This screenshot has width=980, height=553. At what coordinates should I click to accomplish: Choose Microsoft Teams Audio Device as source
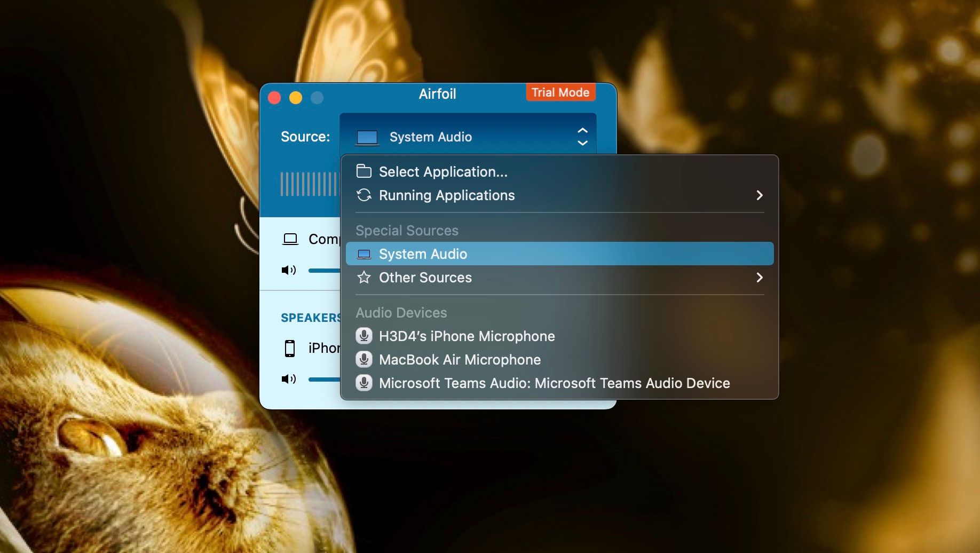click(554, 383)
